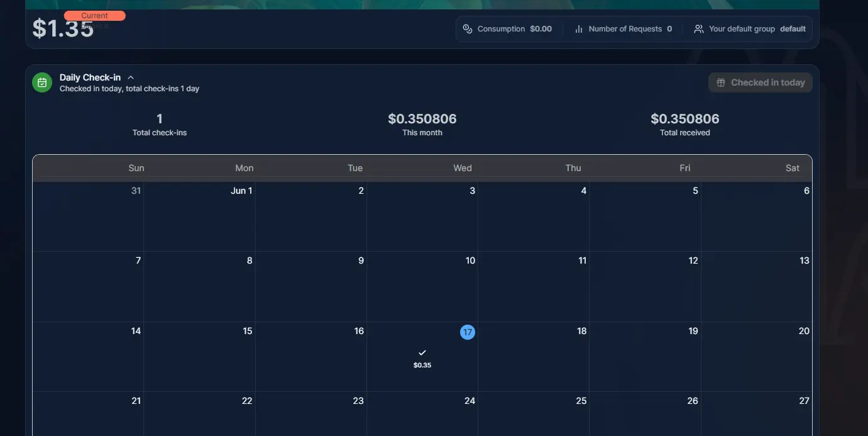Click the Consumption $0.00 value
Screen dimensions: 868x436
tap(541, 29)
